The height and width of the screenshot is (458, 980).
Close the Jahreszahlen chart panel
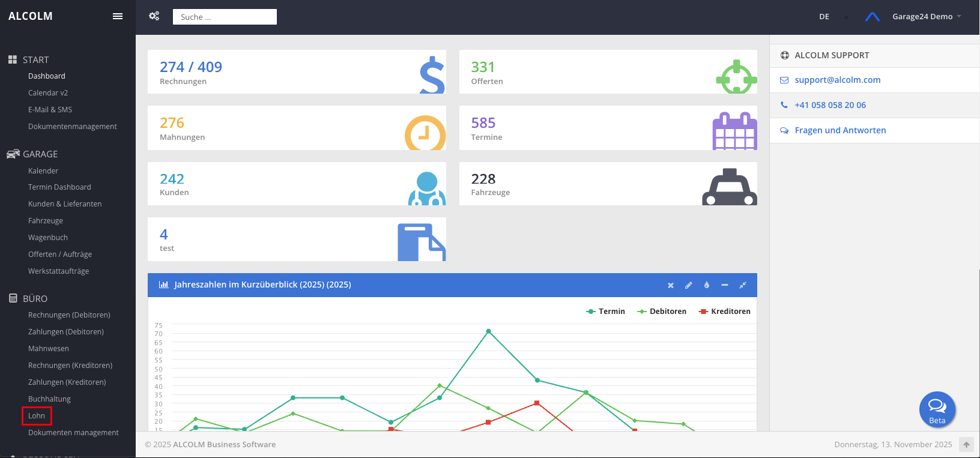tap(671, 285)
